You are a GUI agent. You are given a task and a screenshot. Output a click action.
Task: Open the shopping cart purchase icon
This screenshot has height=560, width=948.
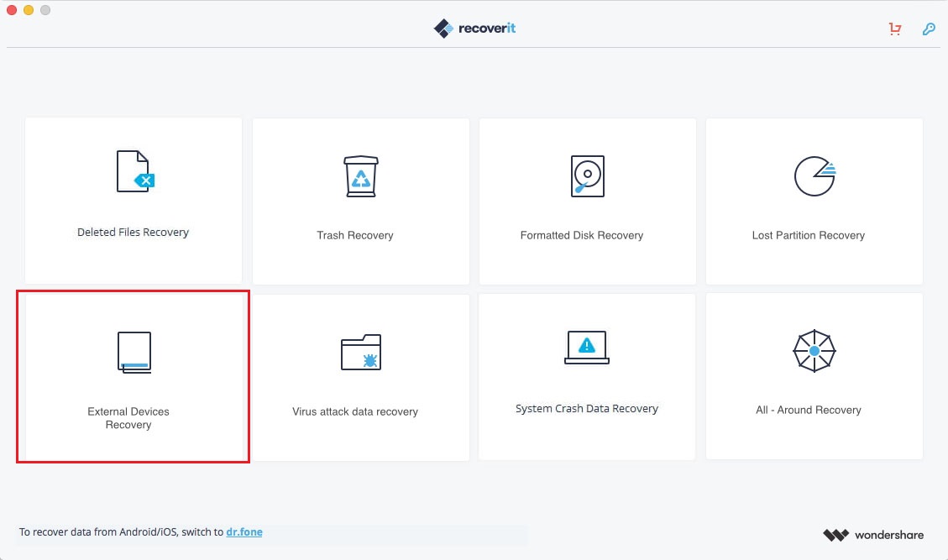tap(895, 29)
